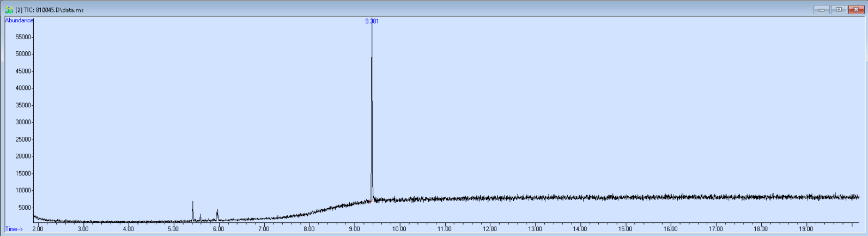Image resolution: width=868 pixels, height=236 pixels.
Task: Click the 11.00 time axis label
Action: pos(445,229)
